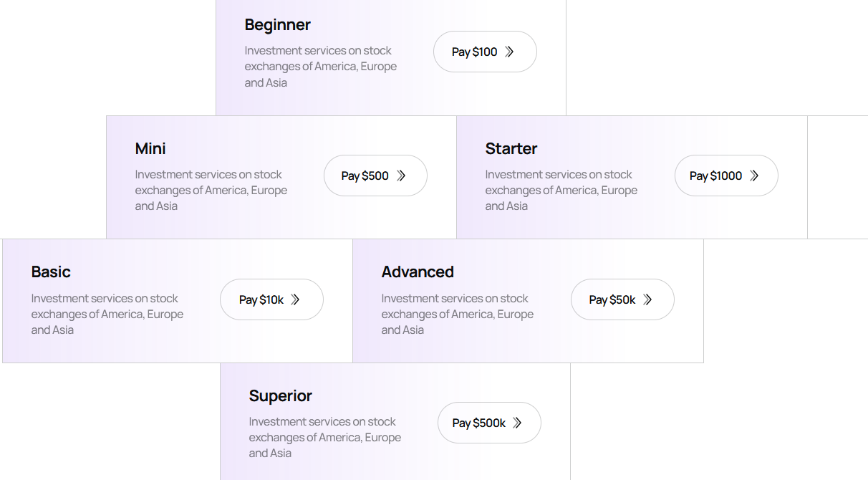The image size is (868, 480).
Task: Select the Advanced plan description text
Action: [457, 314]
